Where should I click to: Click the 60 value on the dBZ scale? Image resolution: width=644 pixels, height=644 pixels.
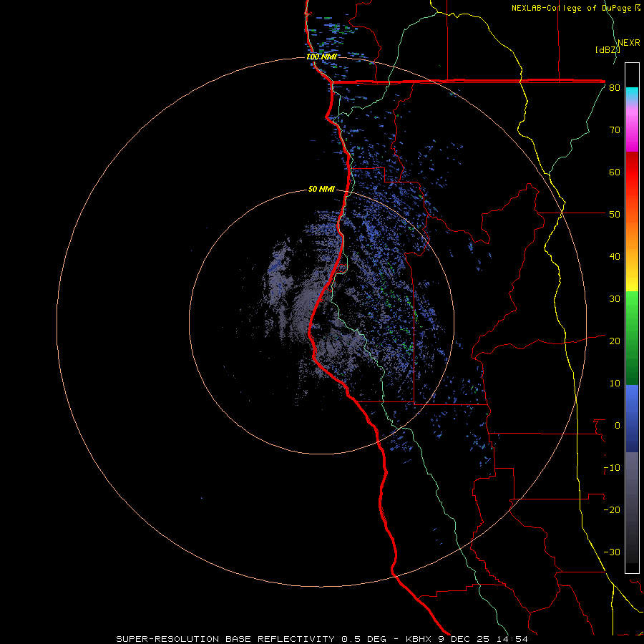615,172
